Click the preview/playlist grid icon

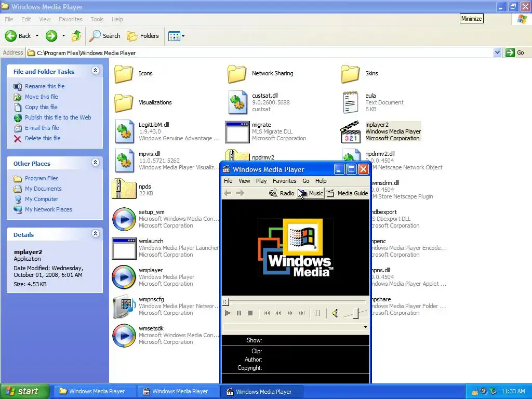point(317,313)
